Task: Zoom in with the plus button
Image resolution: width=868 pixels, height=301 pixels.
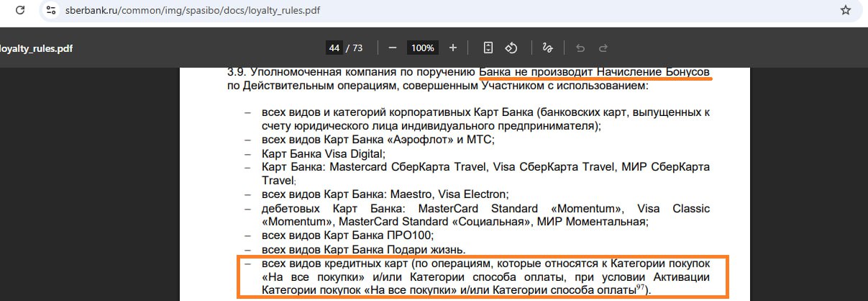Action: point(452,48)
